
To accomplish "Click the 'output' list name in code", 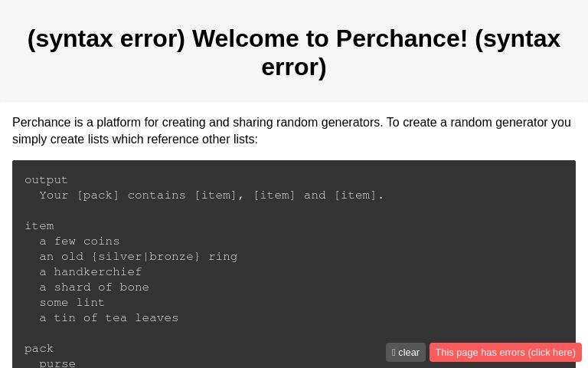I will coord(46,180).
